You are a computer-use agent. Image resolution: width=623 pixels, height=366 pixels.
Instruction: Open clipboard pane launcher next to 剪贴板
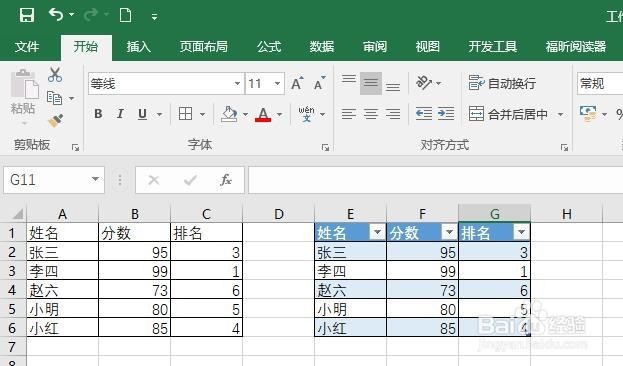point(75,148)
